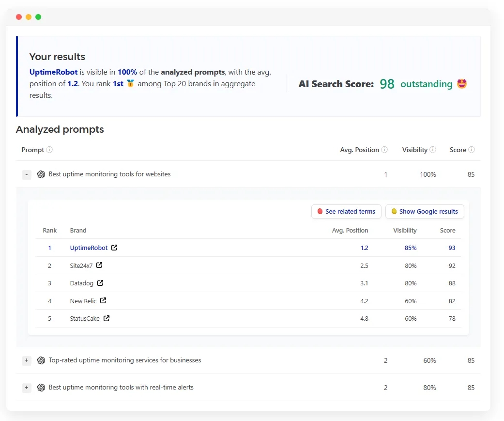
Task: Click the green window maximize dot
Action: [x=38, y=17]
